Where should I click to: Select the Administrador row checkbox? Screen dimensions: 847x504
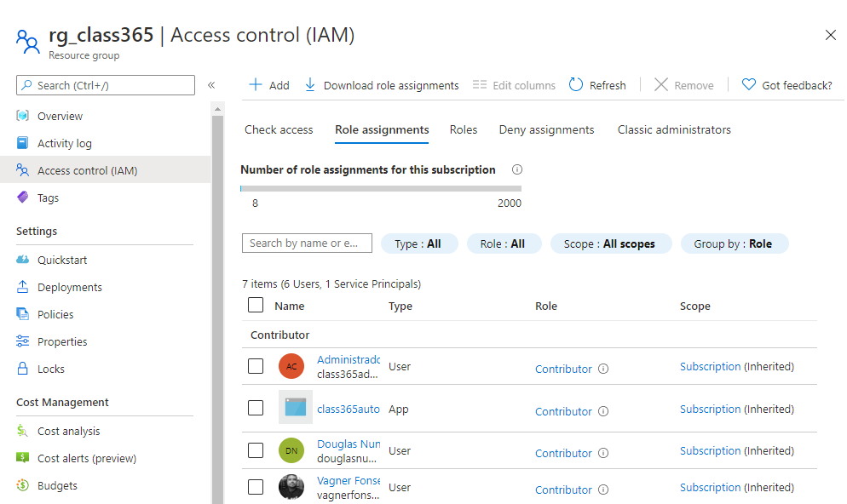(x=256, y=366)
